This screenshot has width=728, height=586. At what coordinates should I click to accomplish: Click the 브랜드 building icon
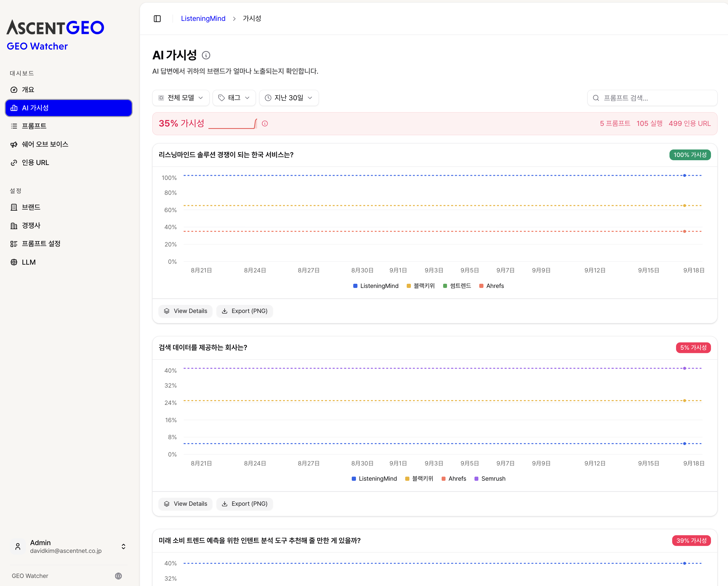(14, 207)
